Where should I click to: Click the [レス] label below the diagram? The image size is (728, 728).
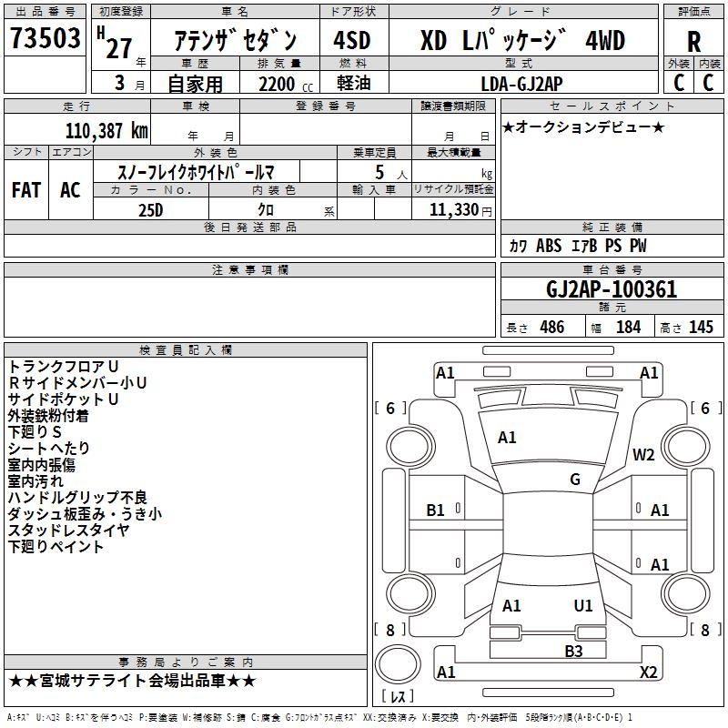(401, 696)
